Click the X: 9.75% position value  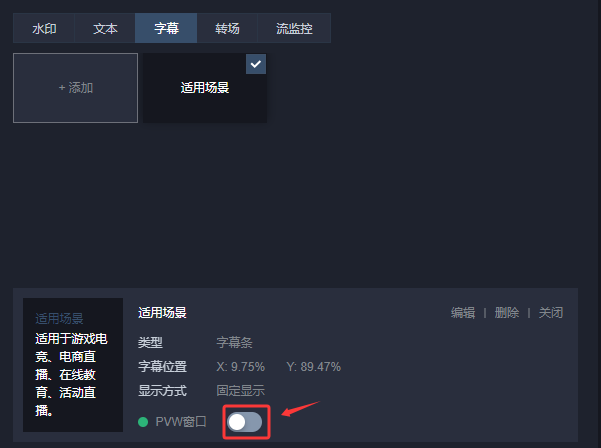click(240, 367)
